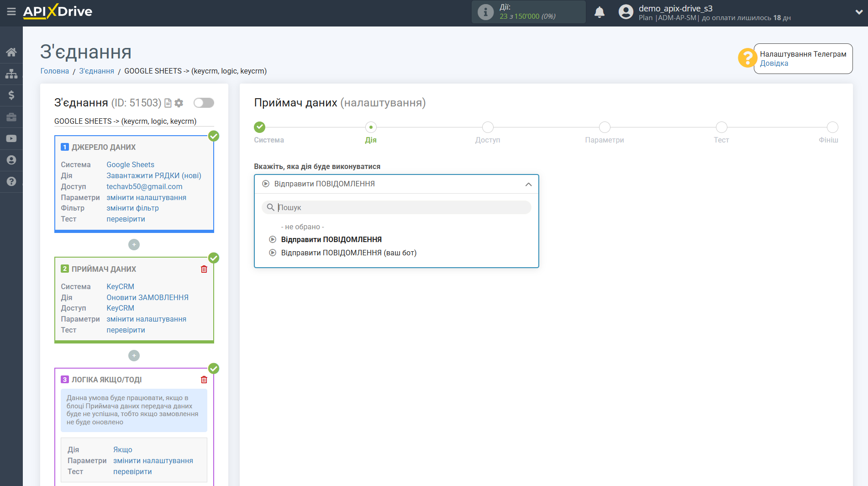This screenshot has height=486, width=868.
Task: Open Якщо action link
Action: pyautogui.click(x=123, y=449)
